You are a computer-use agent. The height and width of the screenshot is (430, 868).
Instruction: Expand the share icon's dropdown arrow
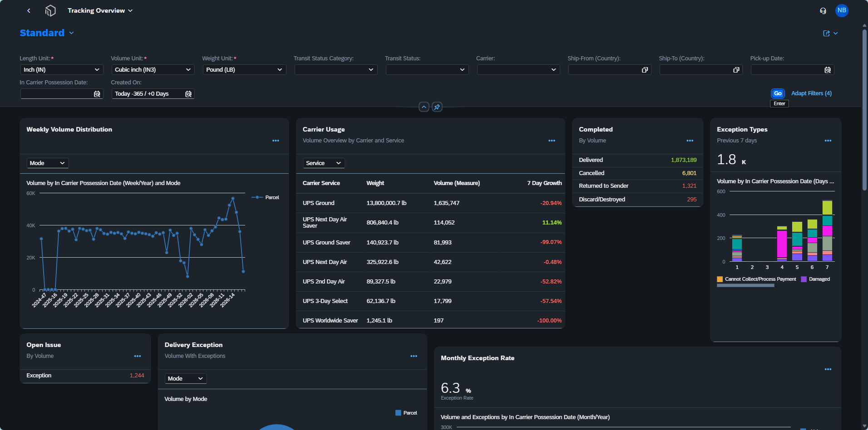tap(835, 33)
